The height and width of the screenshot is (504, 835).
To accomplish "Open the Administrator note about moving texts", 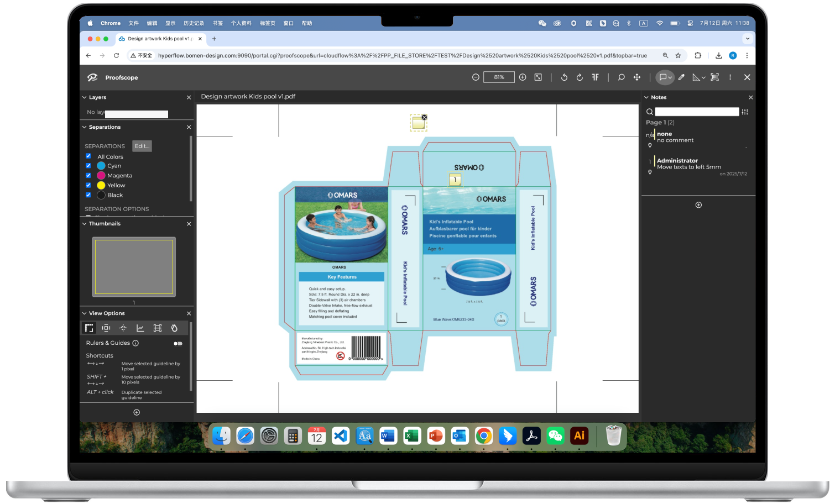I will coord(688,164).
